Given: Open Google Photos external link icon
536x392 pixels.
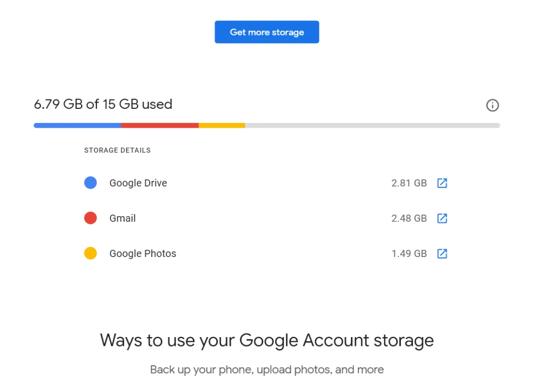Looking at the screenshot, I should click(x=442, y=254).
